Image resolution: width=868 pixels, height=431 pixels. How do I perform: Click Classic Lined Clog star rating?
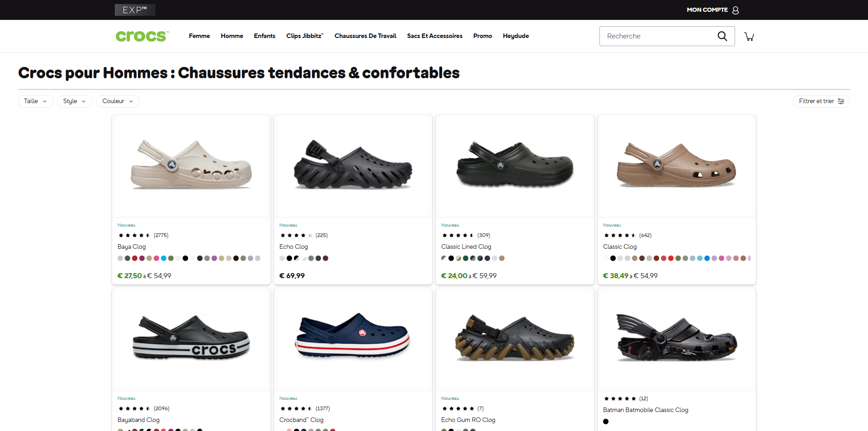[x=458, y=235]
